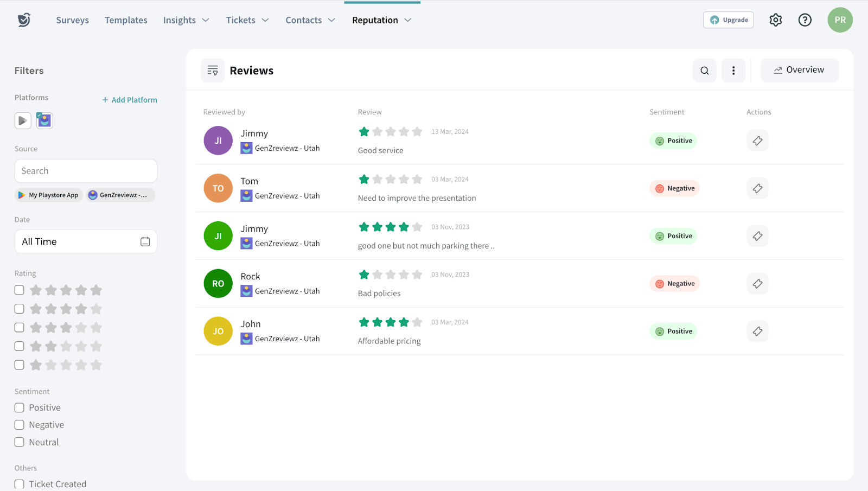This screenshot has width=868, height=491.
Task: Expand the Reputation menu
Action: (381, 20)
